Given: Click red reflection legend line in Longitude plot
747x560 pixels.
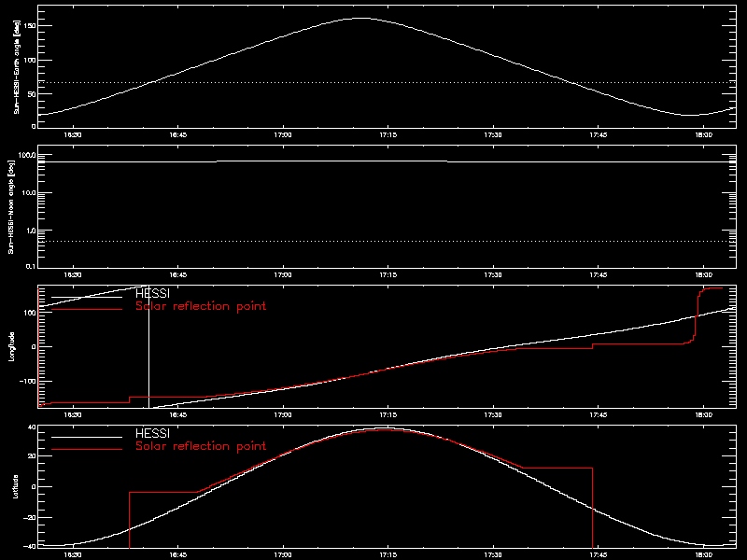Looking at the screenshot, I should click(87, 310).
